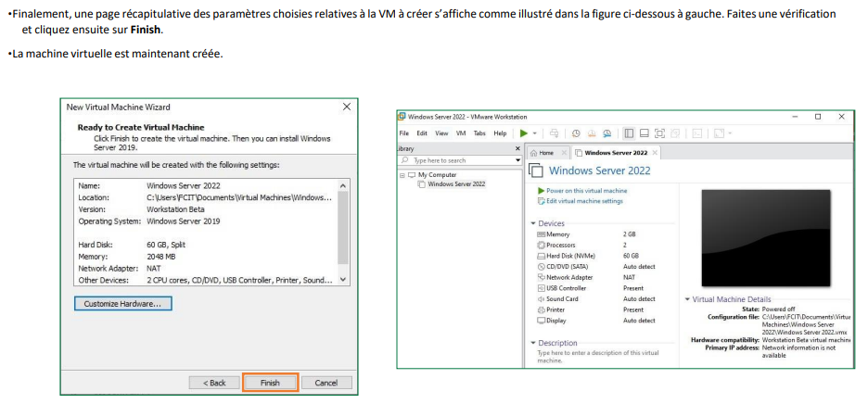Click the Customize Hardware button

pos(123,304)
